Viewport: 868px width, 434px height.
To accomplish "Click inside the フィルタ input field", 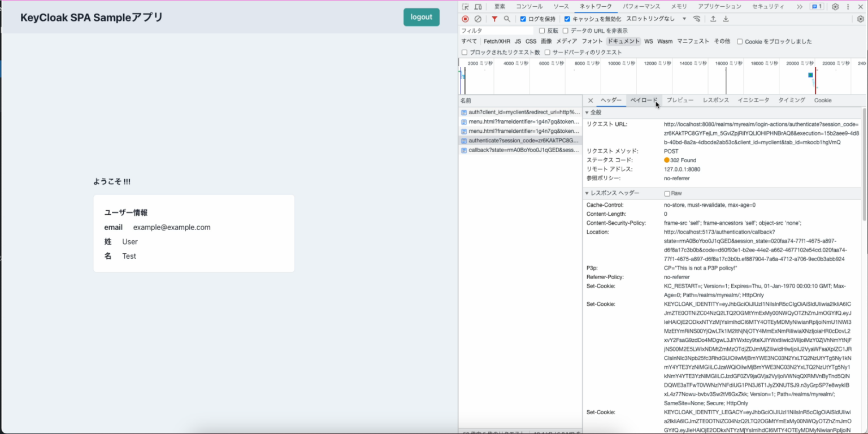I will (x=497, y=31).
